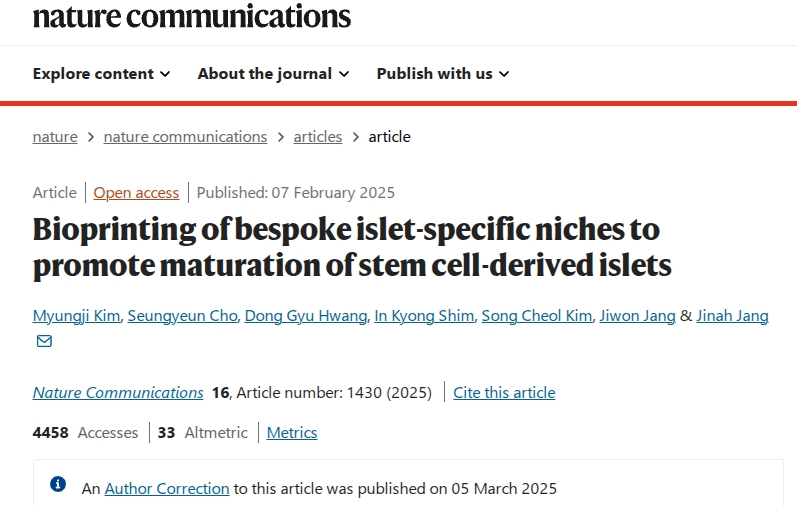Open In Kyong Shim author link
This screenshot has height=506, width=797.
423,316
